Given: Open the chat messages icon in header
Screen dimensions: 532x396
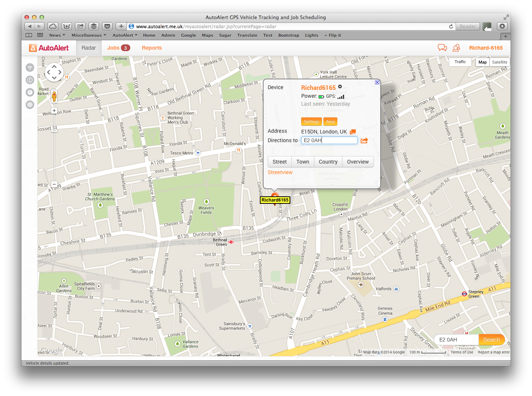Looking at the screenshot, I should click(x=442, y=48).
